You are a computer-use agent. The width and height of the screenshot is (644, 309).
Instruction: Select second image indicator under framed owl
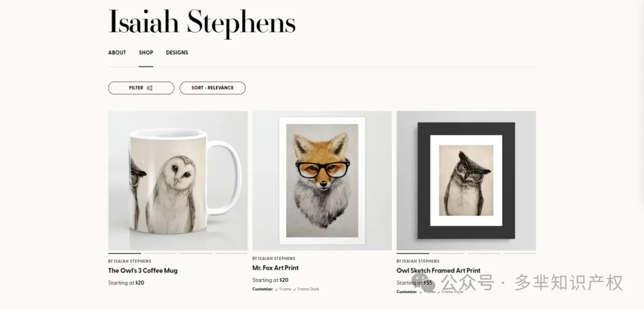click(x=448, y=254)
